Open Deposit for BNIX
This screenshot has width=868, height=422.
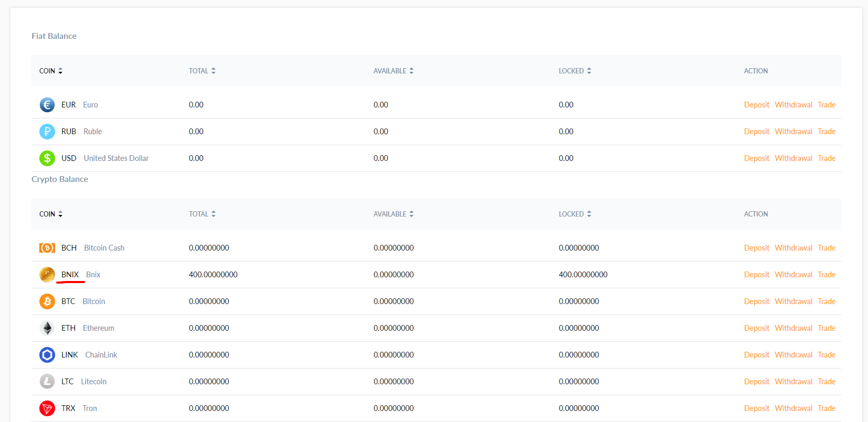click(757, 275)
